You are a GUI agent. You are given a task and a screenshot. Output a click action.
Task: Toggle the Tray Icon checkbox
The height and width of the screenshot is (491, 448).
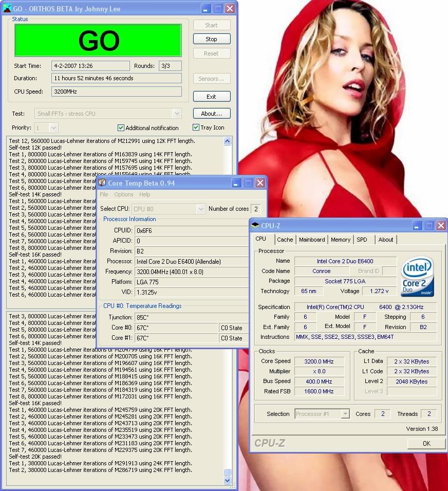pyautogui.click(x=196, y=128)
